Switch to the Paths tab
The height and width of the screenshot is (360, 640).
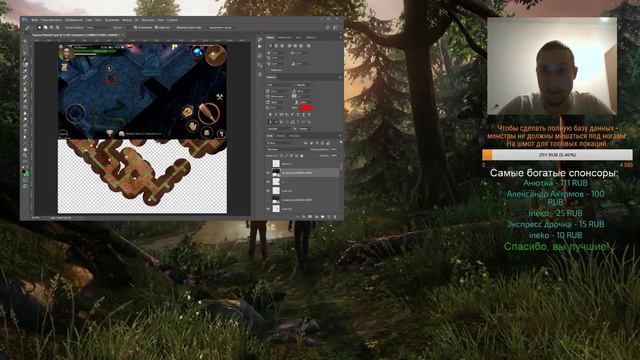click(294, 136)
